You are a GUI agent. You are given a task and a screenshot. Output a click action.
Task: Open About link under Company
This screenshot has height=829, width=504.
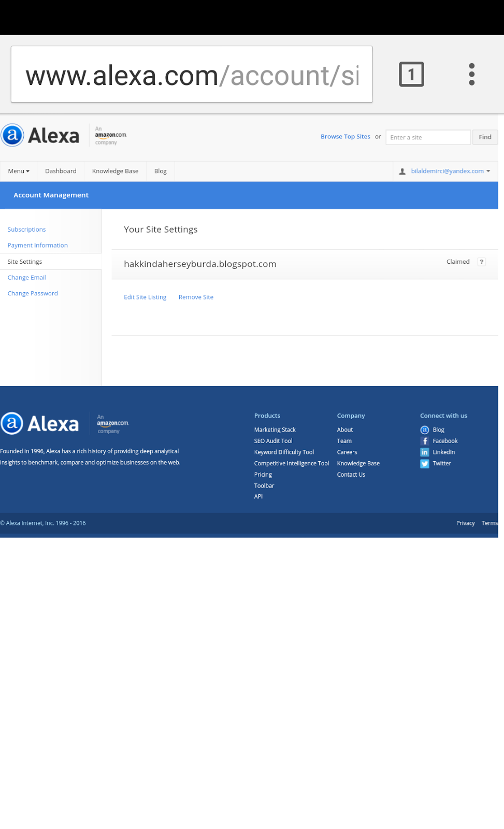pos(345,430)
